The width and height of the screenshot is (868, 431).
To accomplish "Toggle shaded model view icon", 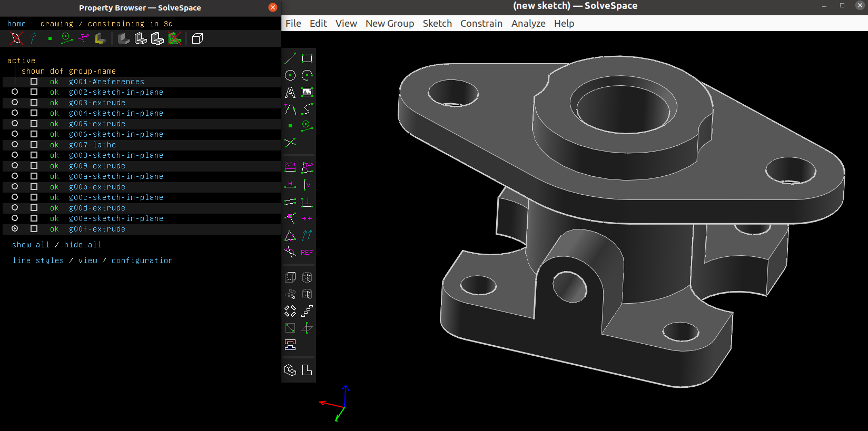I will (123, 38).
